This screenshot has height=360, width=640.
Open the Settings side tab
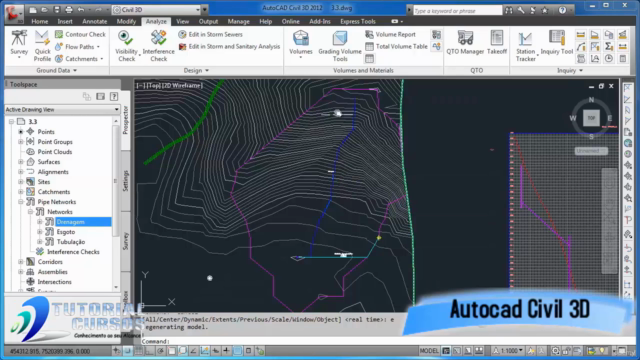pyautogui.click(x=126, y=181)
